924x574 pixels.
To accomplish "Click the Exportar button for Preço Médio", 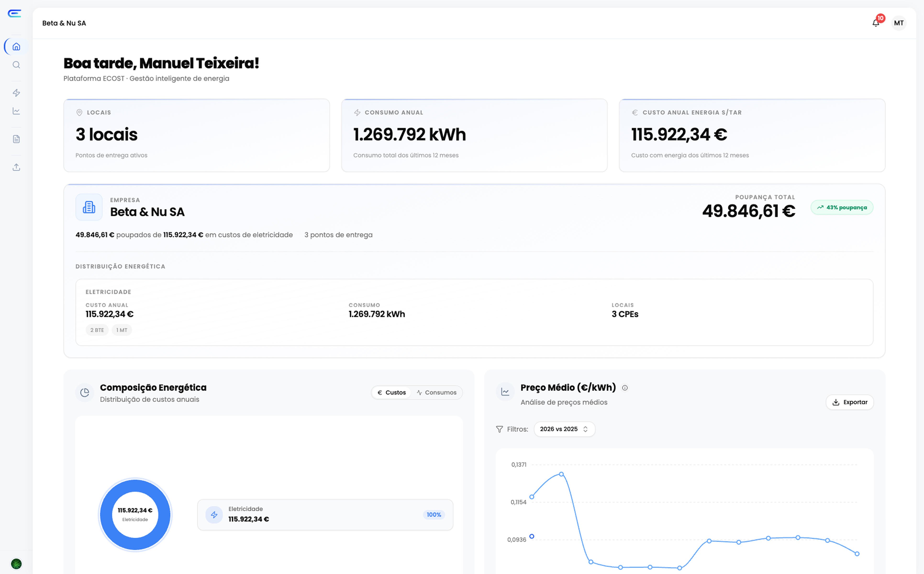I will pos(850,402).
